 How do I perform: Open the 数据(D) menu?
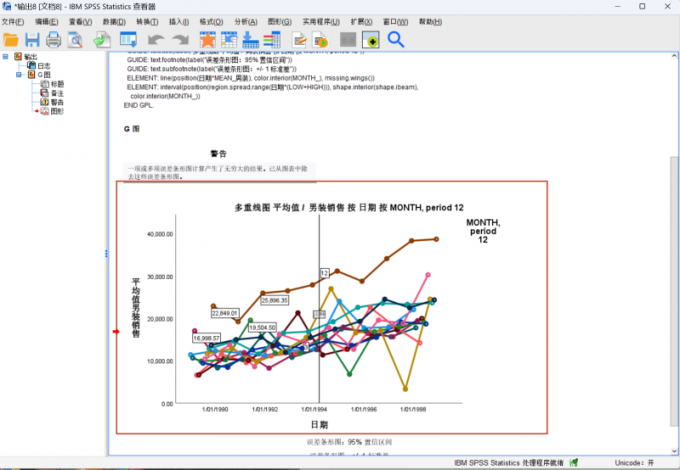coord(114,22)
